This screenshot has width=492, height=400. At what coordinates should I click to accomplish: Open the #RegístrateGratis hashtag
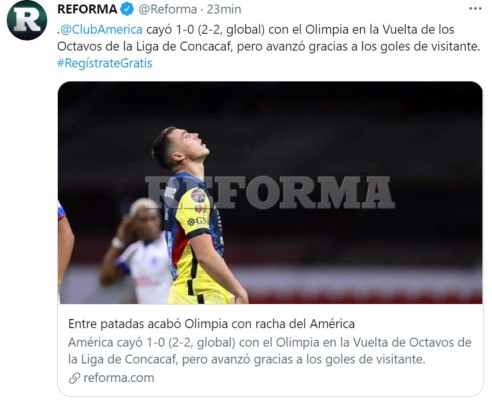105,63
